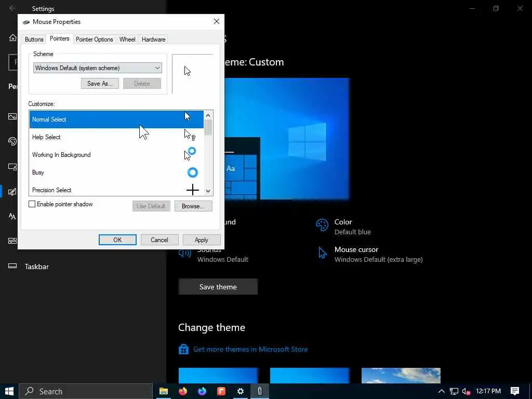Select the first theme thumbnail
532x399 pixels.
coord(218,375)
